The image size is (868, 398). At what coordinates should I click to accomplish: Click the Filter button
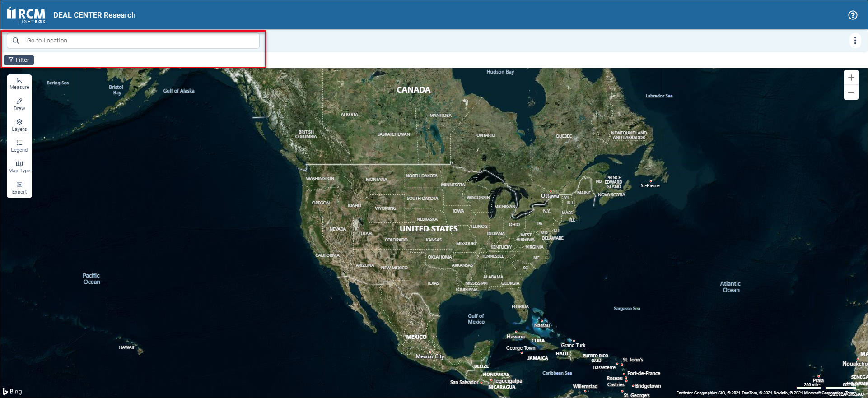19,60
